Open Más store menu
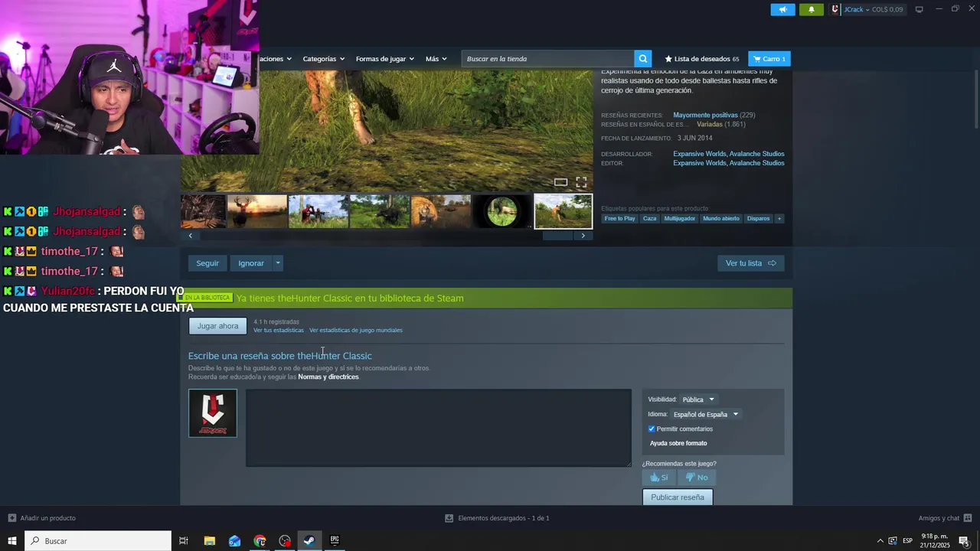 436,58
